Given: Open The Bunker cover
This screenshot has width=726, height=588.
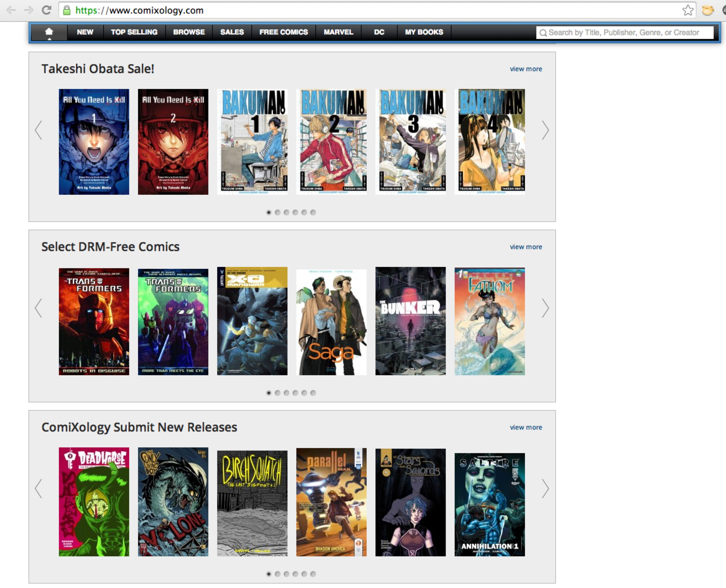Looking at the screenshot, I should (x=411, y=321).
